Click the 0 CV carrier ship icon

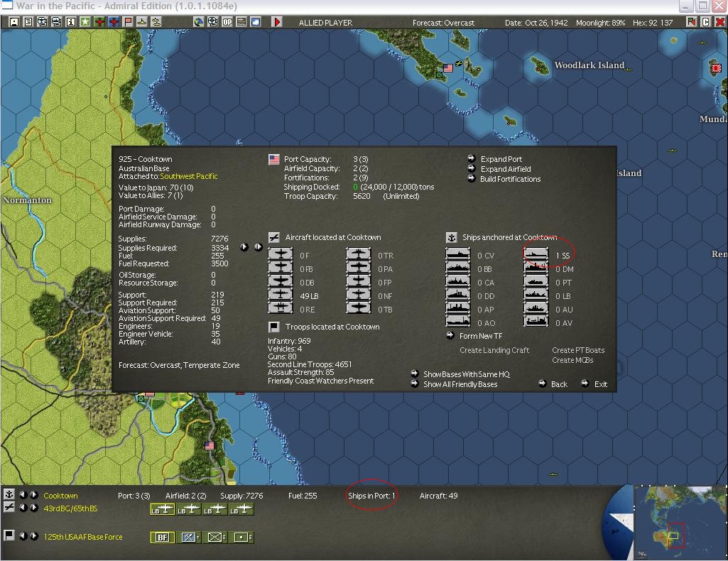pos(458,255)
